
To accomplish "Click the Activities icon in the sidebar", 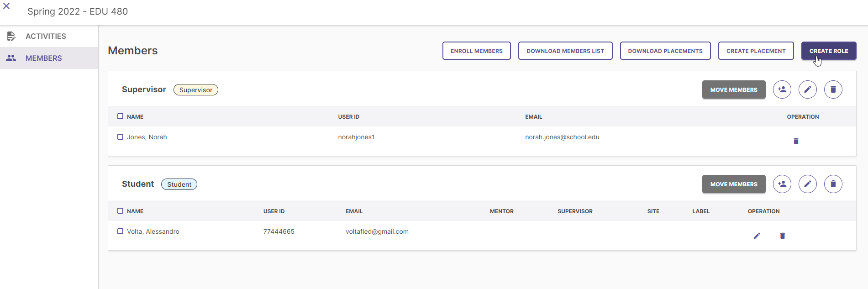I will pos(11,36).
